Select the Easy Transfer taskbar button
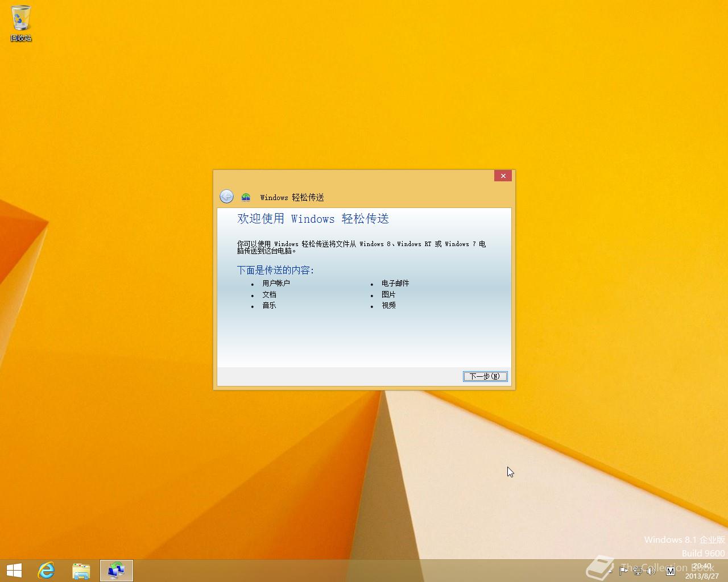The image size is (728, 582). click(117, 571)
